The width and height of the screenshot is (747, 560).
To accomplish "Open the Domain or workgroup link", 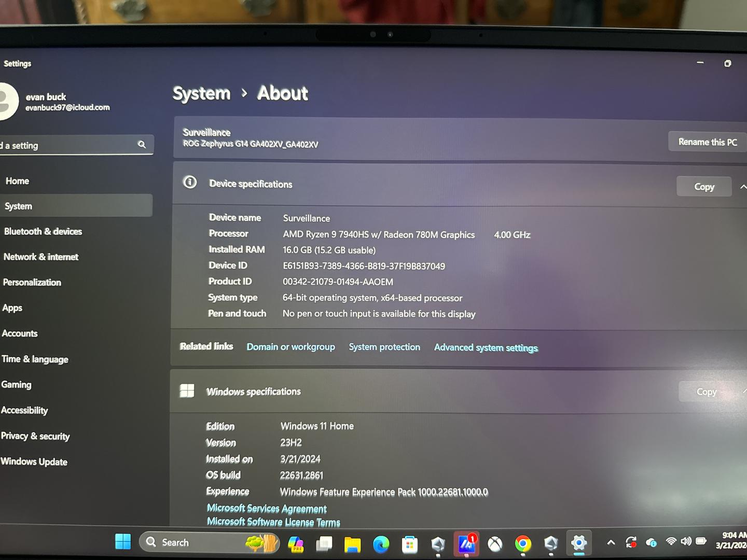I will [290, 347].
